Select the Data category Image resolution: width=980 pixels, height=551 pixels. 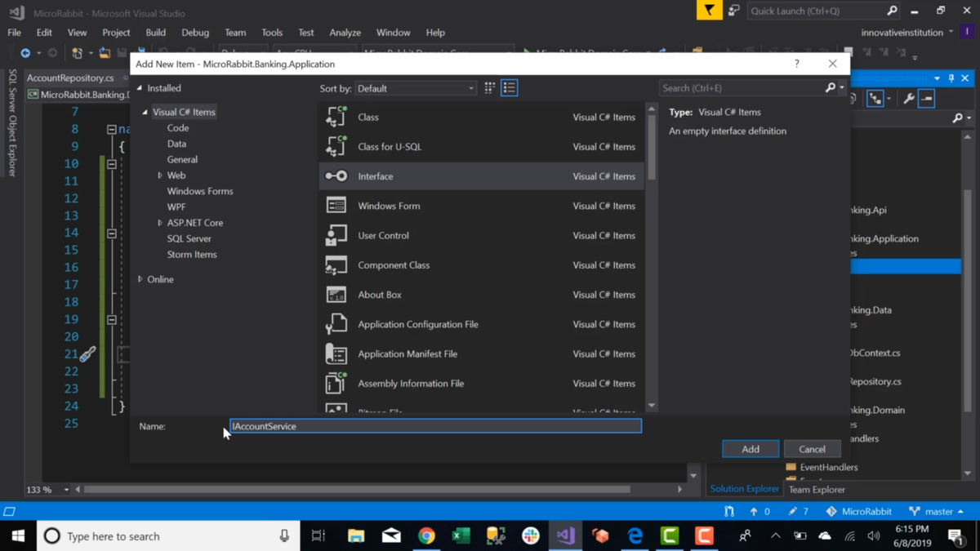pos(176,144)
